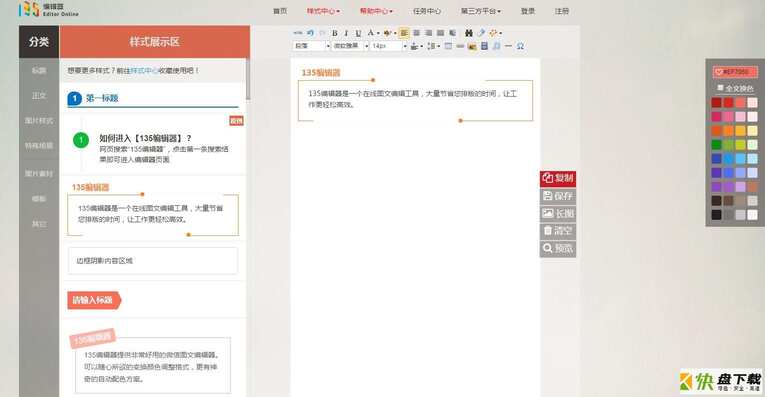Click the 长图 button
Image resolution: width=765 pixels, height=397 pixels.
558,214
